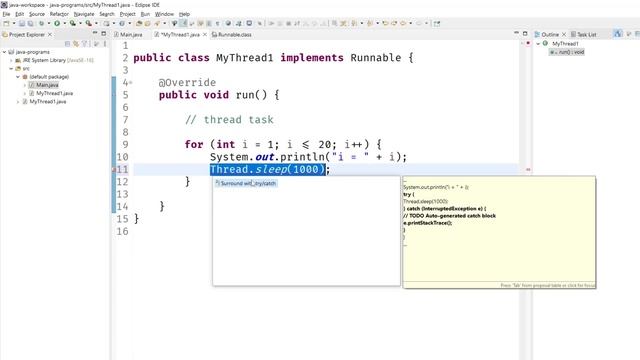Click the New Java Class toolbar icon
Viewport: 640px width, 360px height.
[122, 23]
